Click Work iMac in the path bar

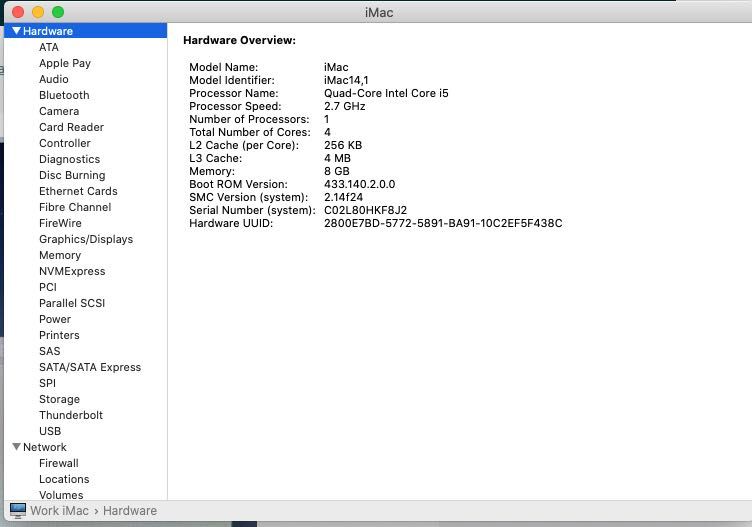59,511
